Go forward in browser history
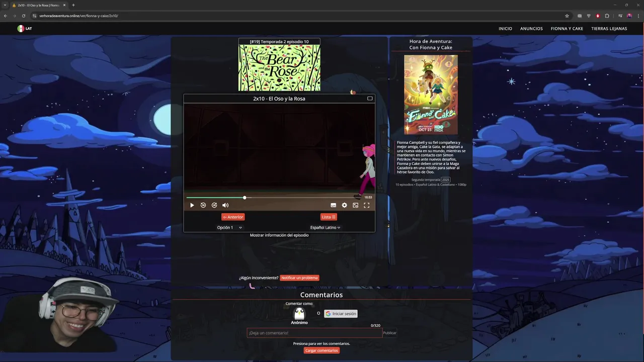 point(14,16)
